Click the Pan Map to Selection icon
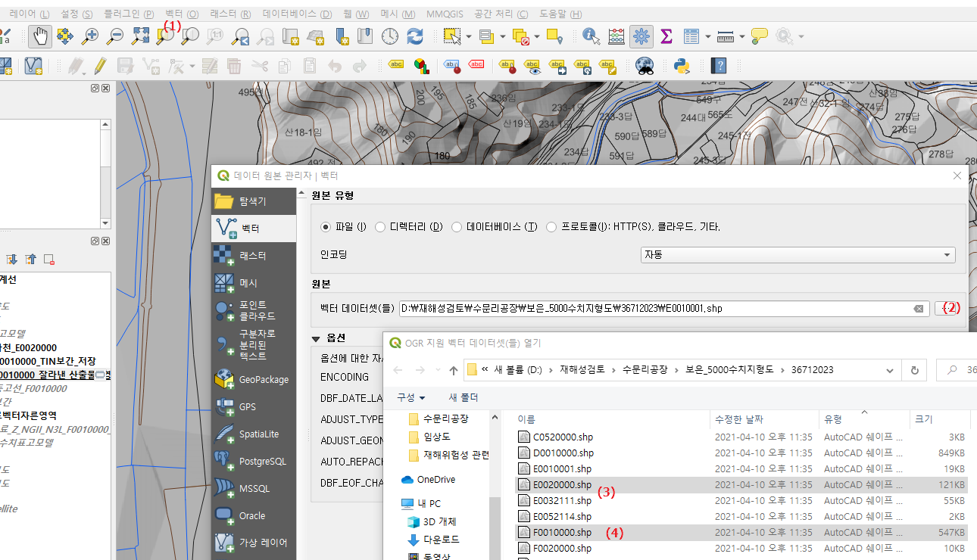 click(64, 35)
